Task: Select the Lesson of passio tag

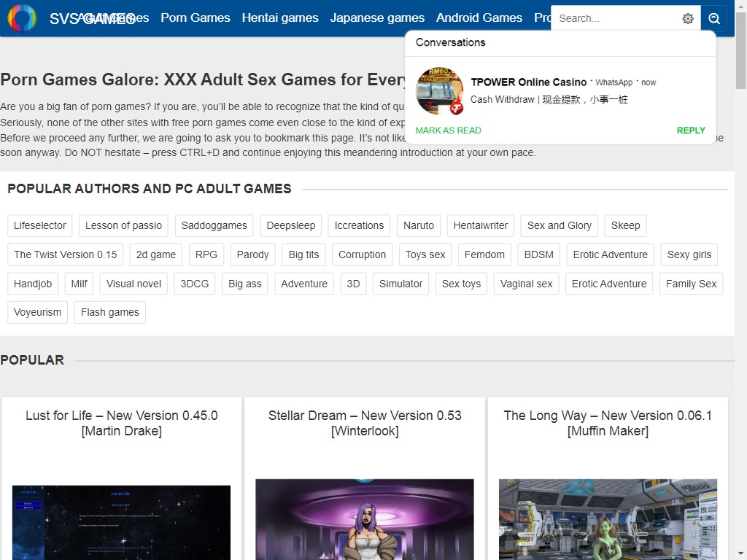Action: tap(124, 226)
